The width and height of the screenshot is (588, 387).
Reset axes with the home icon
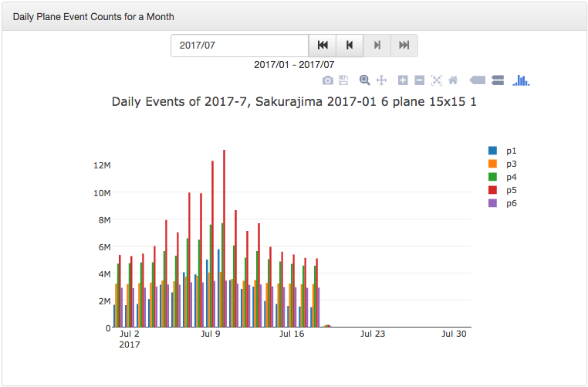453,80
